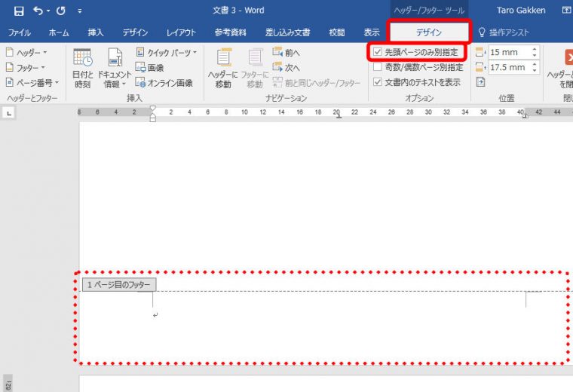Click the footer paragraph mark in page 1

(x=155, y=314)
